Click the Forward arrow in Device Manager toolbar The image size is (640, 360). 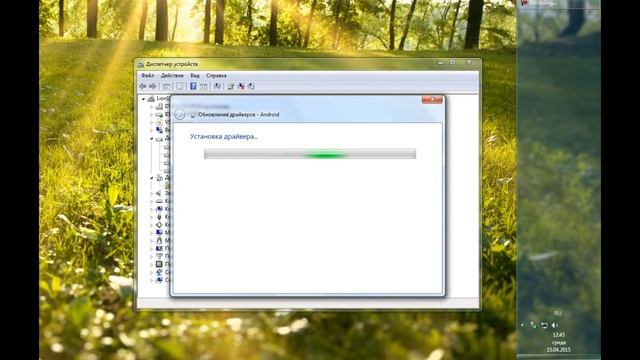[x=153, y=86]
